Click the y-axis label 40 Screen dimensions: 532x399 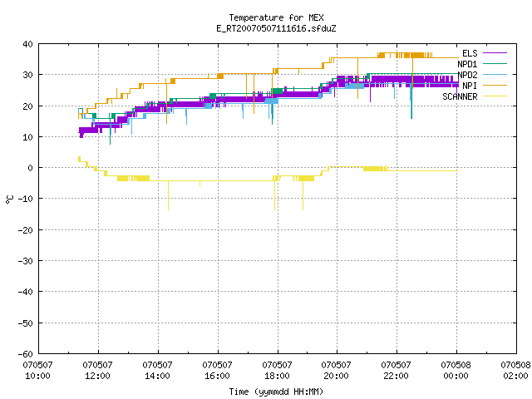tap(27, 44)
